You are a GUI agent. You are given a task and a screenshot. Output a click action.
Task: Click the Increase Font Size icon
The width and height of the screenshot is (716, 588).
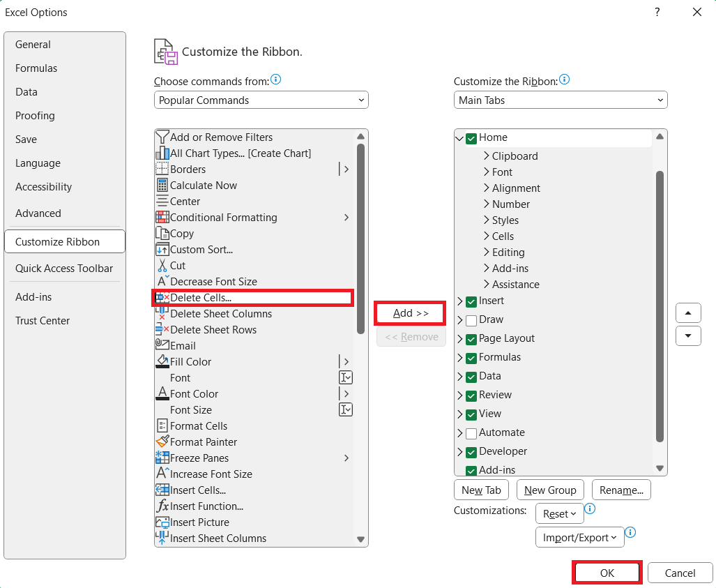pyautogui.click(x=162, y=474)
